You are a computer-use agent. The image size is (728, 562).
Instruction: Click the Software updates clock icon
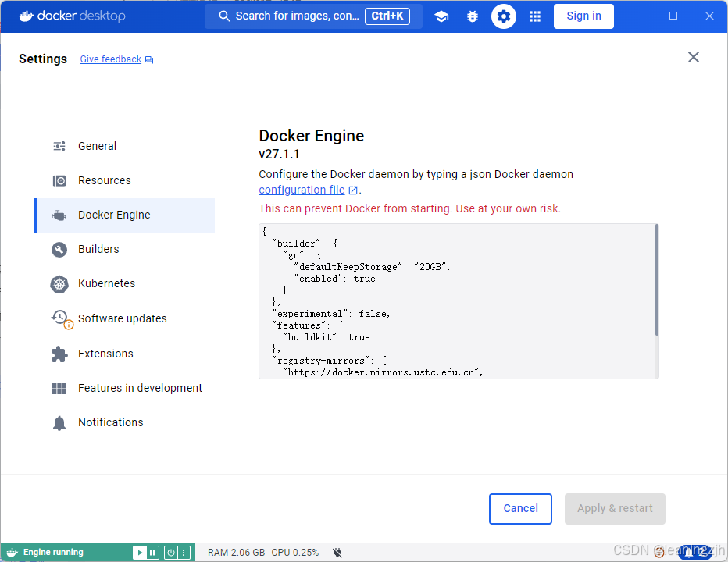click(61, 318)
